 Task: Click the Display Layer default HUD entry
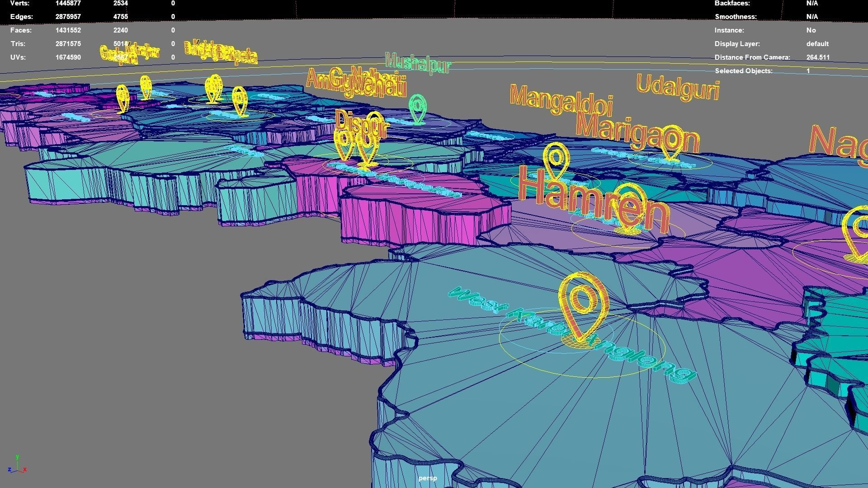817,44
